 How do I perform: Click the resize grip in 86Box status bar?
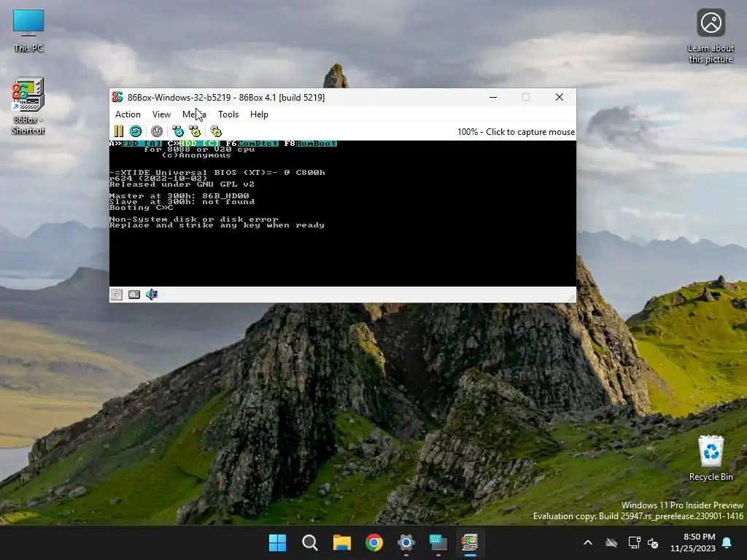[x=571, y=298]
